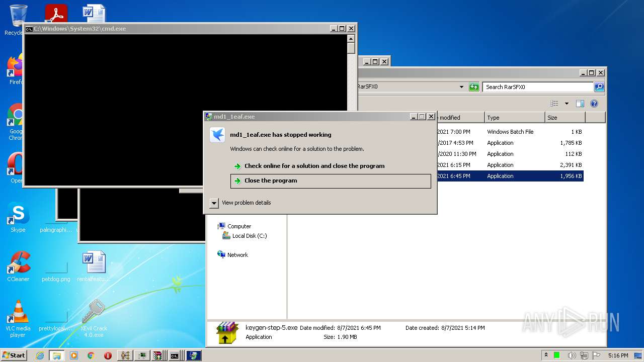Open Explorer help icon
This screenshot has width=644, height=362.
(594, 104)
